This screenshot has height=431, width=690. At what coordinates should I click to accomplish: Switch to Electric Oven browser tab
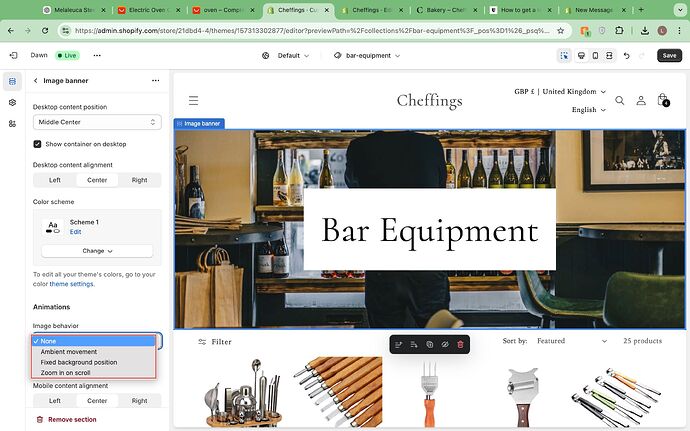pos(149,10)
